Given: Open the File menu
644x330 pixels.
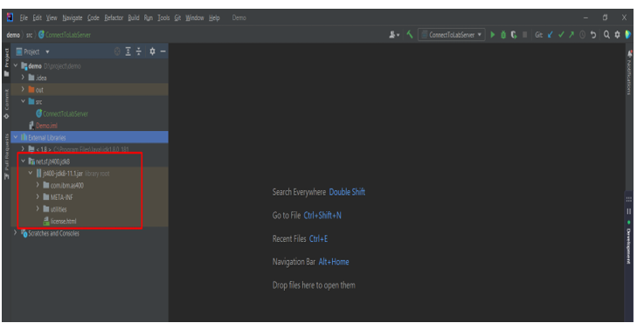Looking at the screenshot, I should (x=24, y=17).
